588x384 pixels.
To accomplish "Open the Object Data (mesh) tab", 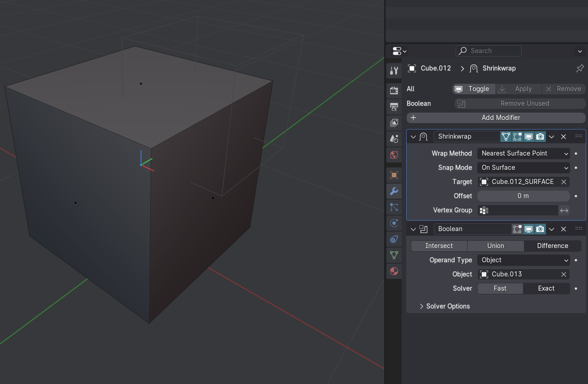I will (x=394, y=255).
